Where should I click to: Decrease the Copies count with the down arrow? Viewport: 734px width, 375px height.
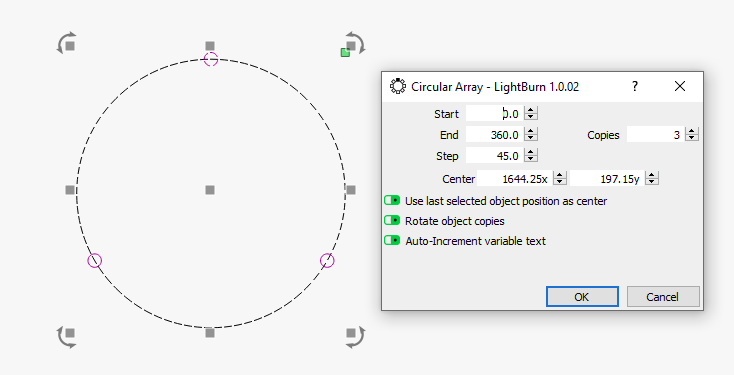click(x=692, y=138)
